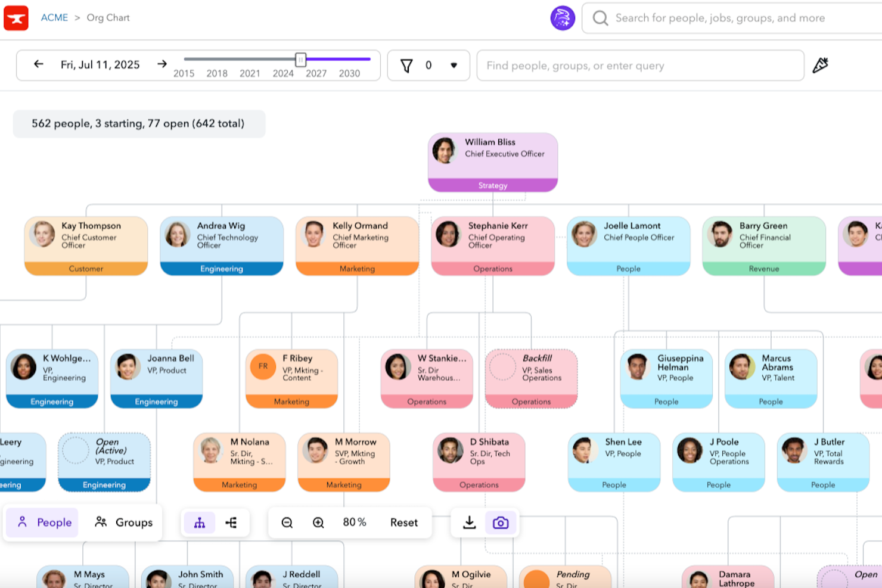Screen dimensions: 882x588
Task: Open the Shen Lee card
Action: 614,462
